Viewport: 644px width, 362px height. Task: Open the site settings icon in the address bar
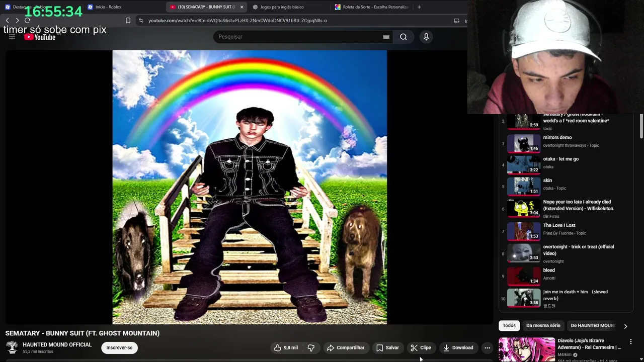(141, 21)
